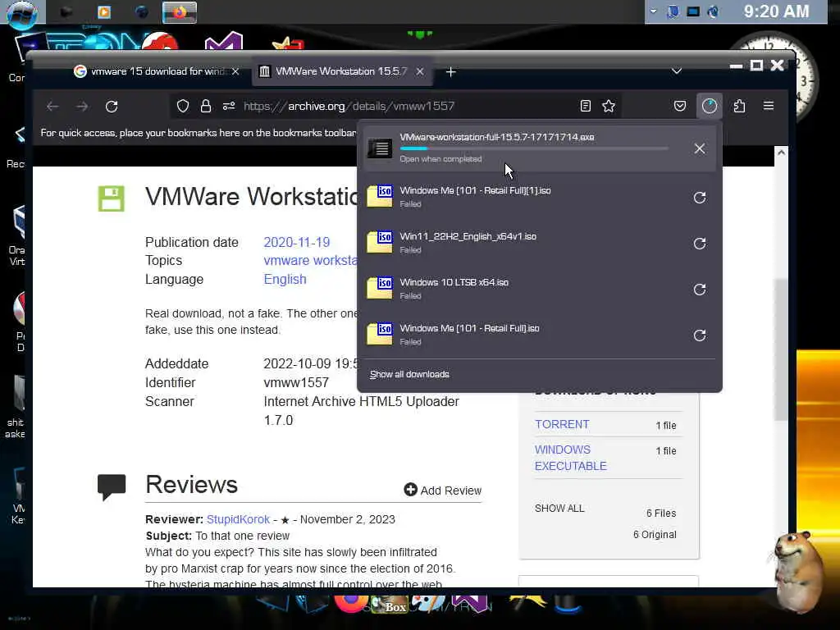Click the Reviews speech bubble icon
The width and height of the screenshot is (840, 630).
point(112,486)
